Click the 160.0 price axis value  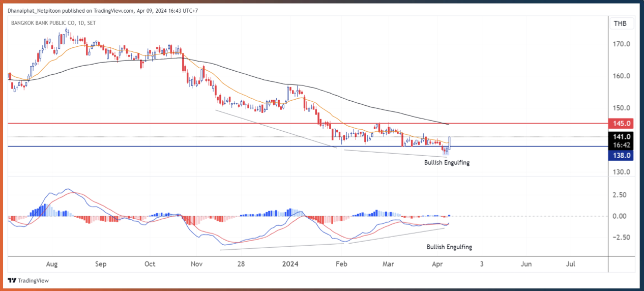[x=622, y=76]
